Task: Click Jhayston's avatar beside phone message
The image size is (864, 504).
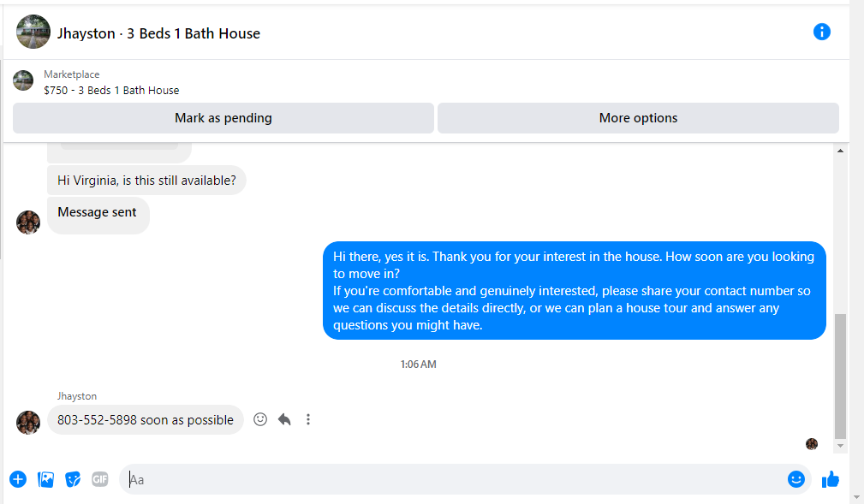Action: (x=28, y=423)
